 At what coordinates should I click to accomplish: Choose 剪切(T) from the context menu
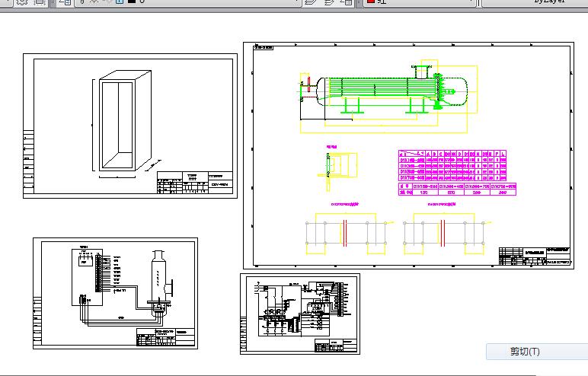point(525,352)
